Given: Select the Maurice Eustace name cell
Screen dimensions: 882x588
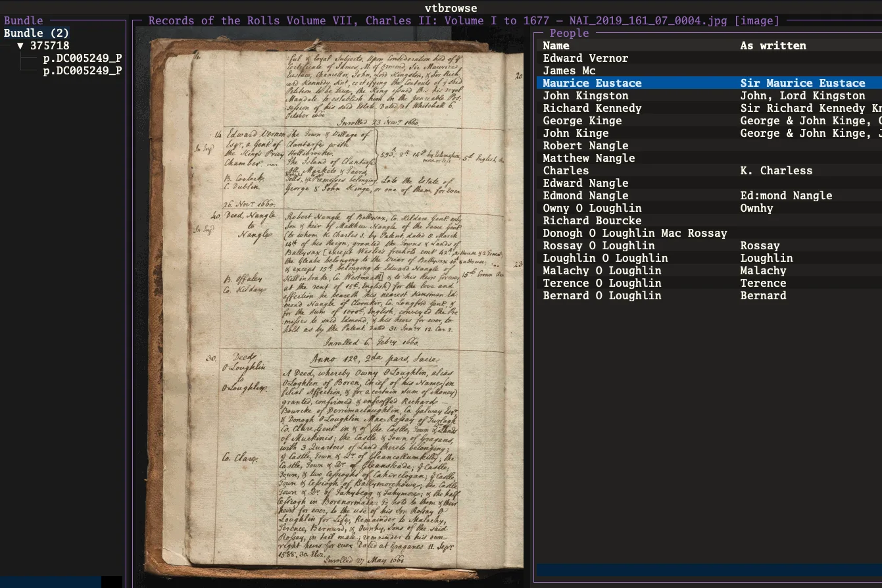Looking at the screenshot, I should click(592, 83).
